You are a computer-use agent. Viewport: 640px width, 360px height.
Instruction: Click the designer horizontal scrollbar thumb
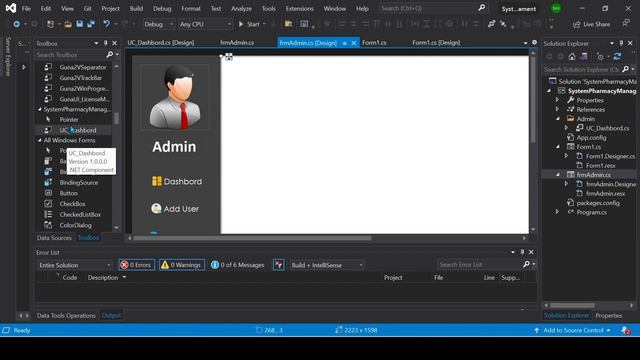252,238
